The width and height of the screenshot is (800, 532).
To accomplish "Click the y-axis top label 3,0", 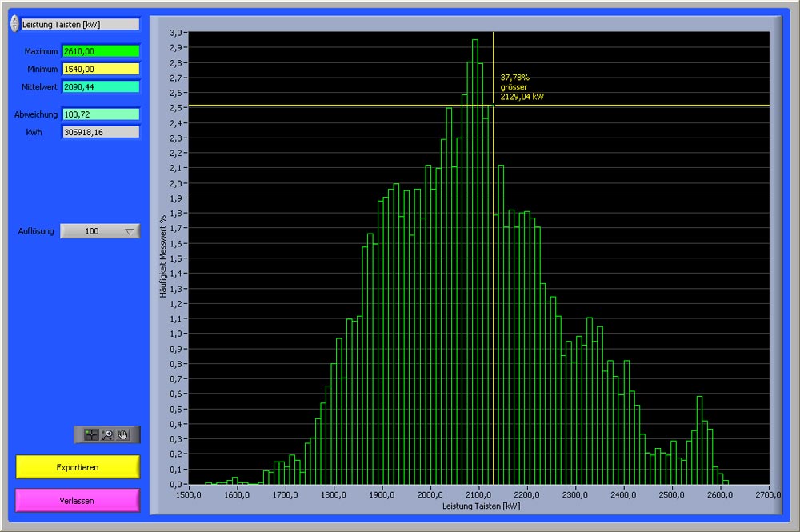I will click(175, 33).
